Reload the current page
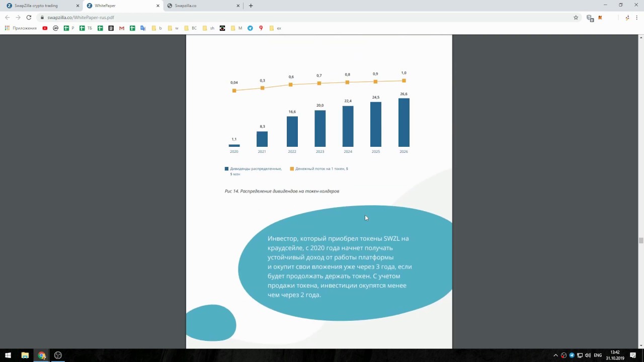 click(29, 17)
